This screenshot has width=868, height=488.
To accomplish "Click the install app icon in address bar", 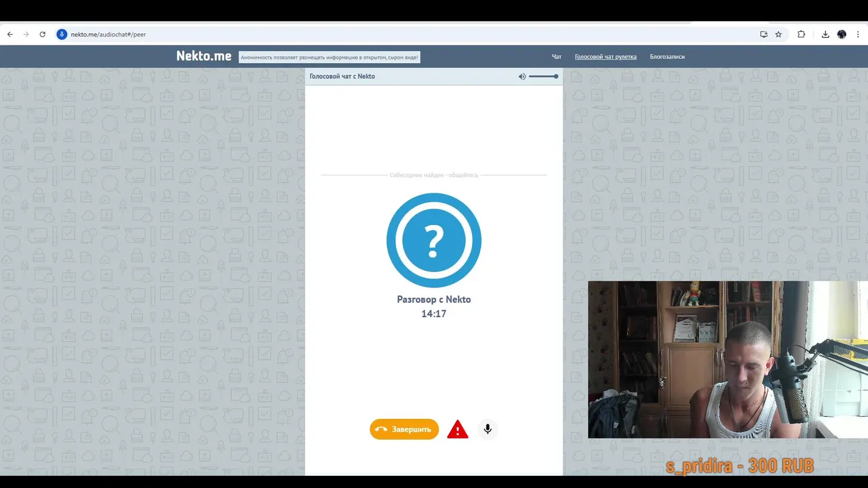I will point(764,34).
